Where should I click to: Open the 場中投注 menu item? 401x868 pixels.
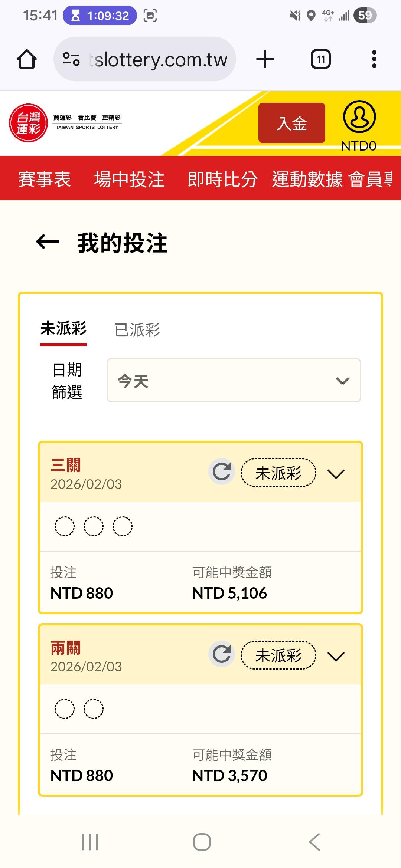[x=129, y=179]
